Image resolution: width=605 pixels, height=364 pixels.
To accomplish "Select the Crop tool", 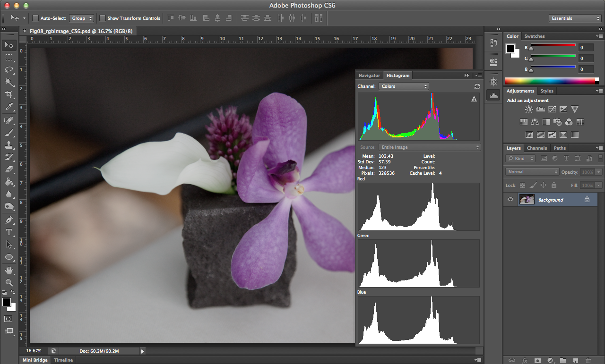I will [9, 94].
